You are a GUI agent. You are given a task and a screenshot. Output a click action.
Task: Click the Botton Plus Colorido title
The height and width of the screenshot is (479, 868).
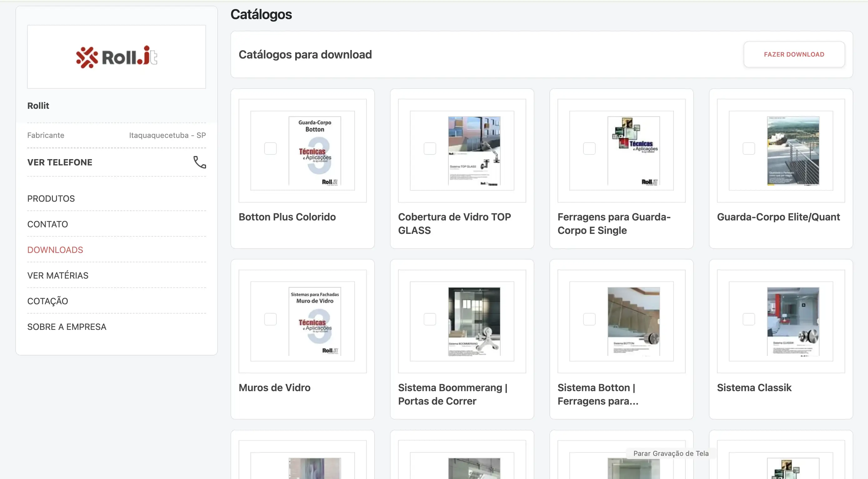(287, 217)
